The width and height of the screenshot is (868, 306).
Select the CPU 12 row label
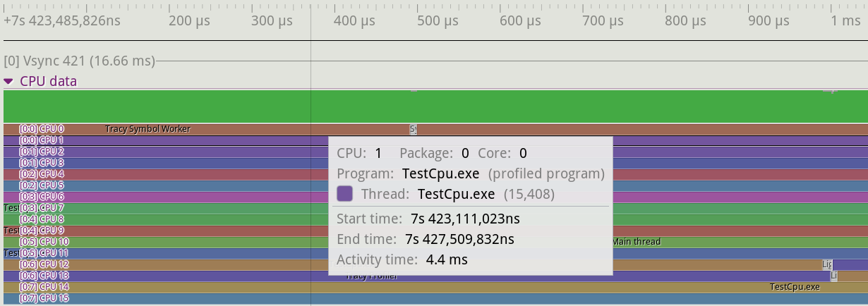point(44,264)
